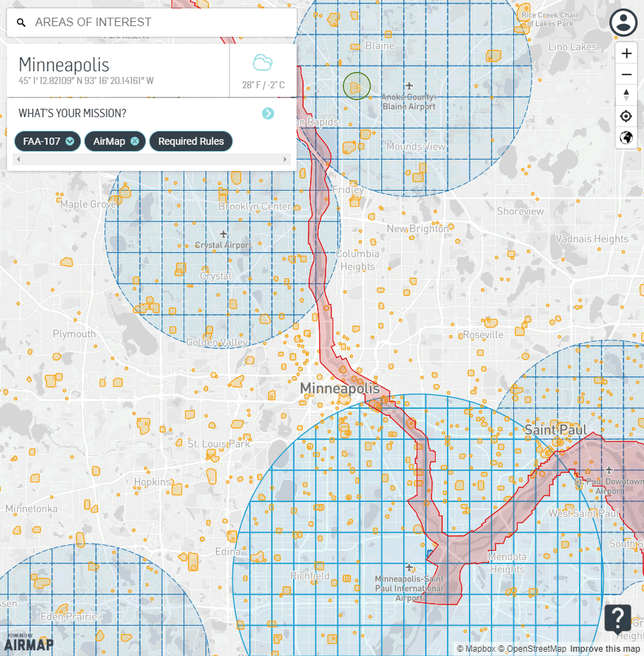Select the Crystal Airport marker
The width and height of the screenshot is (644, 656).
click(x=224, y=234)
